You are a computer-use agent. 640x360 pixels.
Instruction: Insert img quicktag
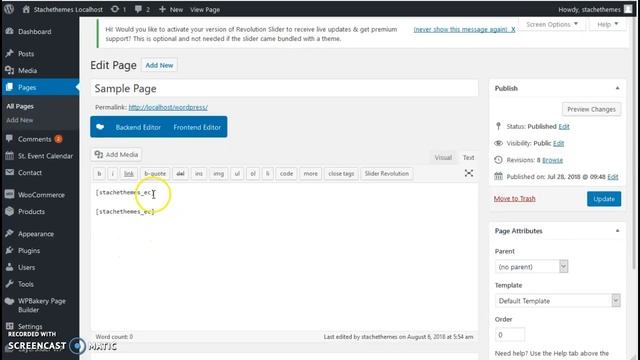[218, 173]
